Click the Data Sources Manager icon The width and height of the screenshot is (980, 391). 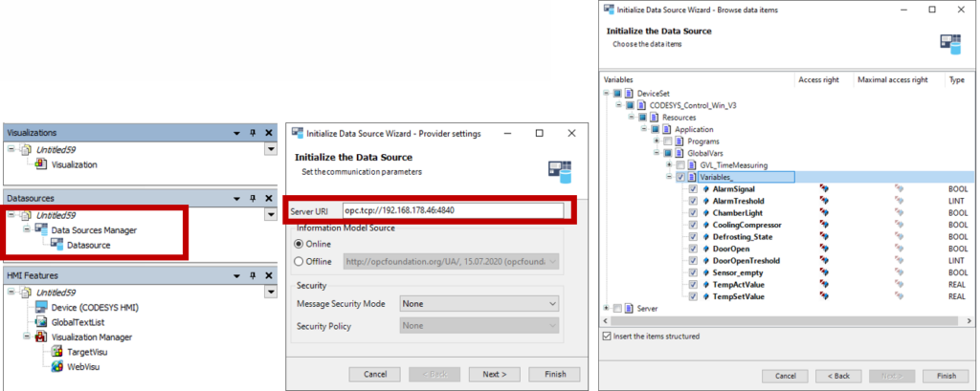click(x=41, y=230)
